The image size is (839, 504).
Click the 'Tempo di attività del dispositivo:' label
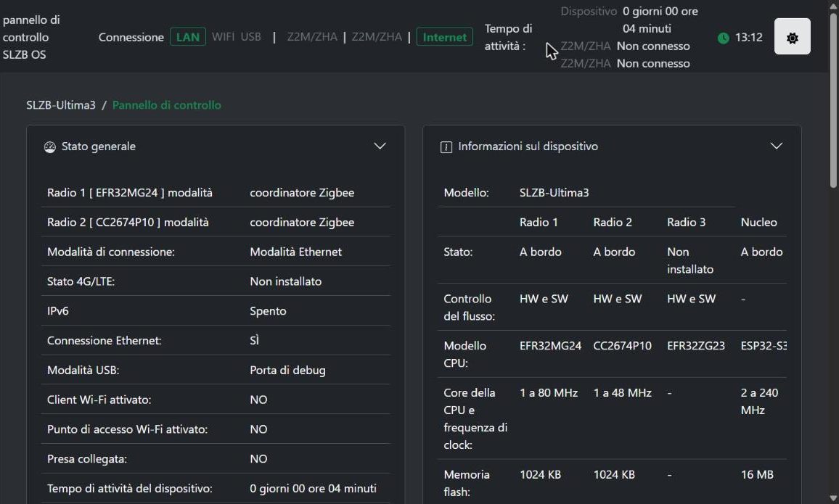129,489
